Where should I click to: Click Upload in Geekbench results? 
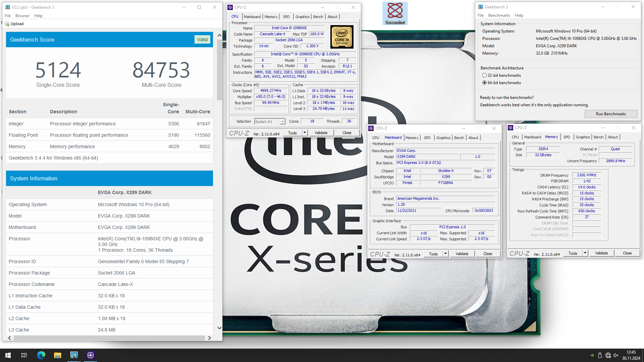point(17,24)
